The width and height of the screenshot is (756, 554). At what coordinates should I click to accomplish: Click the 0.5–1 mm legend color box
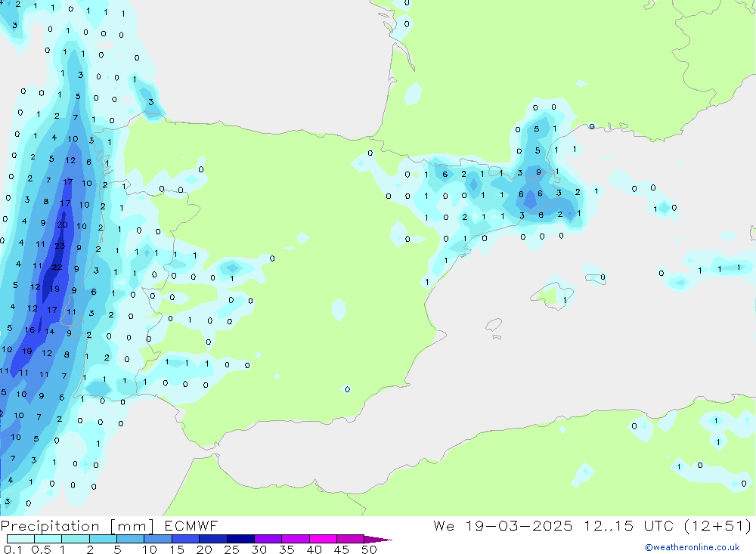(x=48, y=539)
